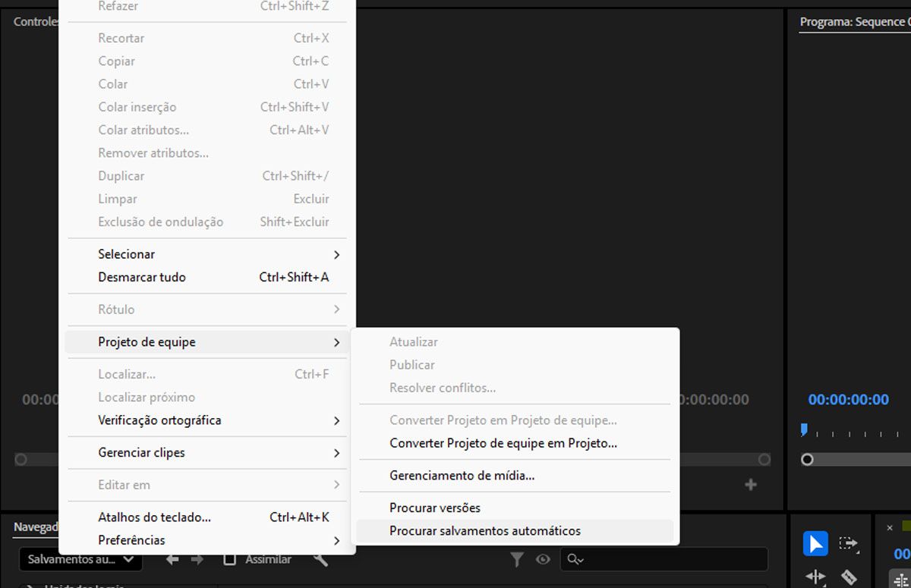Click the blue playhead marker in Program monitor
This screenshot has height=588, width=911.
pos(805,429)
